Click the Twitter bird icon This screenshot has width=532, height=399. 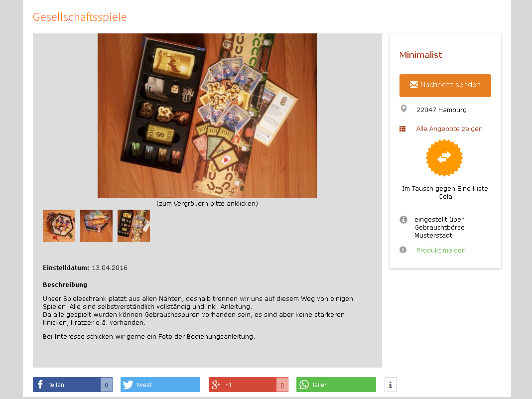[128, 385]
